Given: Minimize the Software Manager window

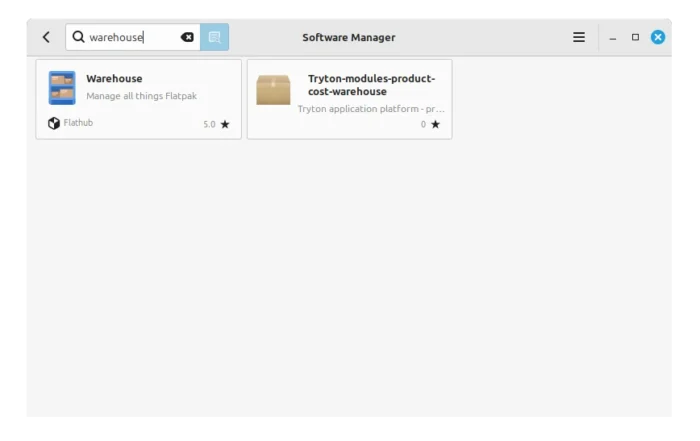Looking at the screenshot, I should point(612,38).
